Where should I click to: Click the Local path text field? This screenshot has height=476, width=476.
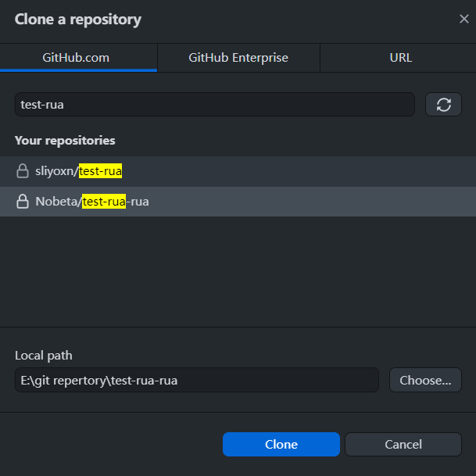coord(196,381)
